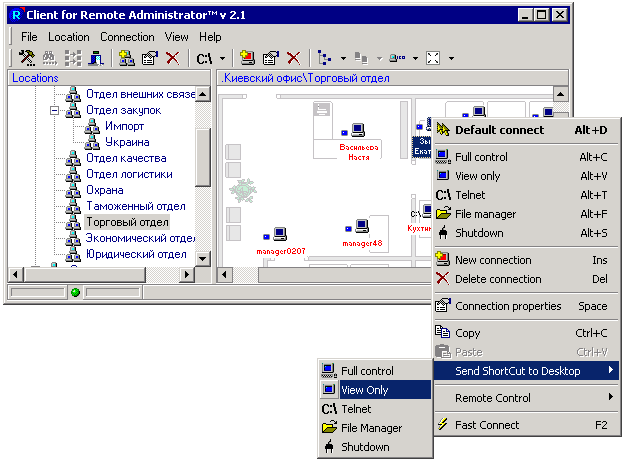This screenshot has width=623, height=460.
Task: Select Отдел качества in Locations tree
Action: click(126, 158)
